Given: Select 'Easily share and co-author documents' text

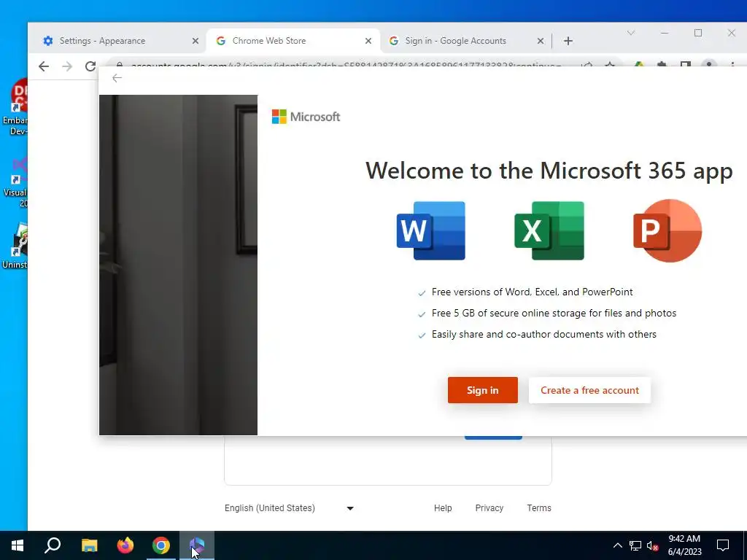Looking at the screenshot, I should pos(544,334).
